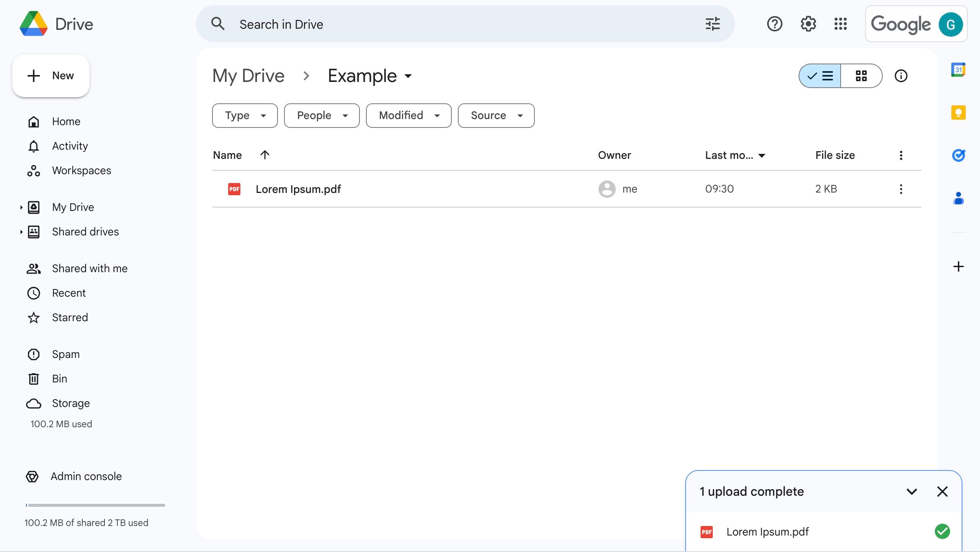980x552 pixels.
Task: Click the storage usage progress bar
Action: pos(95,505)
